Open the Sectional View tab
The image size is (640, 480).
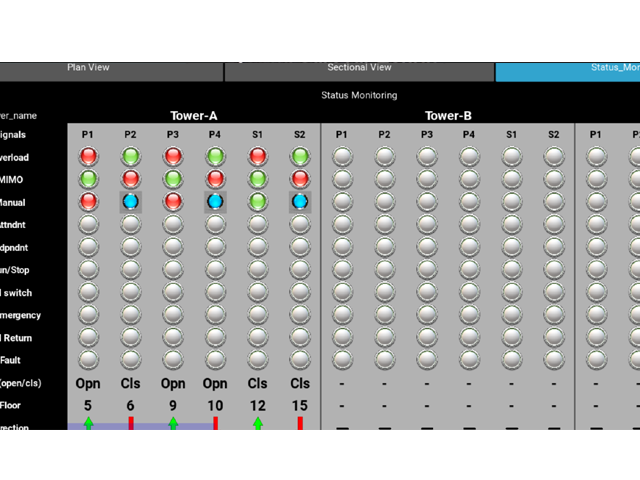click(x=359, y=69)
